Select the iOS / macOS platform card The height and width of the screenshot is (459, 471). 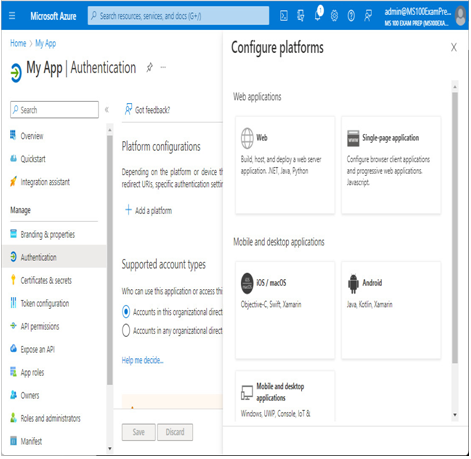pyautogui.click(x=285, y=310)
